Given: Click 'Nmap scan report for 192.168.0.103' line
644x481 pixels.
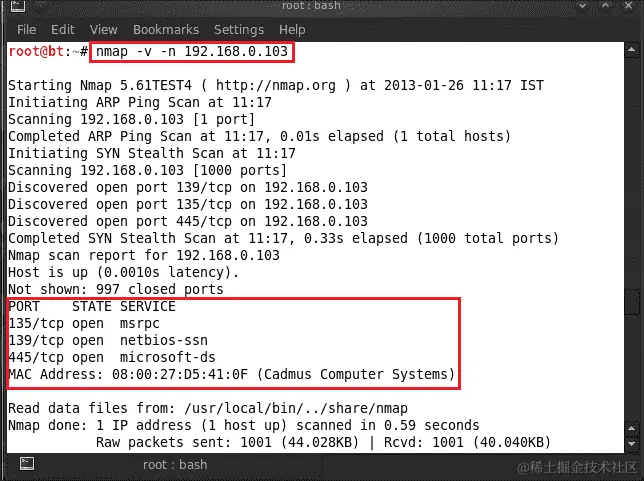Looking at the screenshot, I should click(144, 255).
